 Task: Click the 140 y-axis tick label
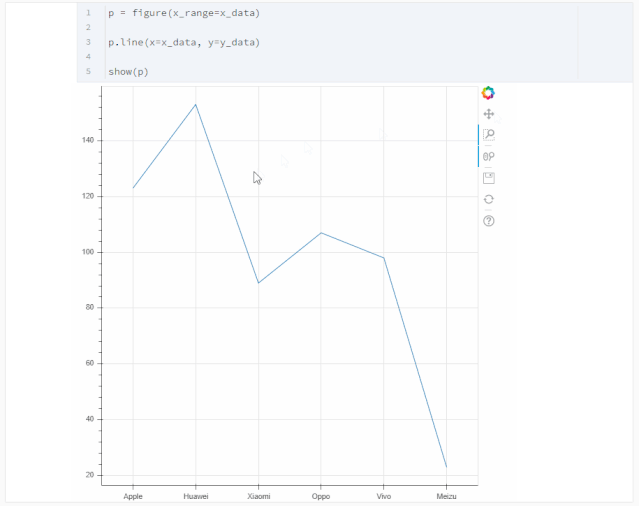click(x=89, y=141)
